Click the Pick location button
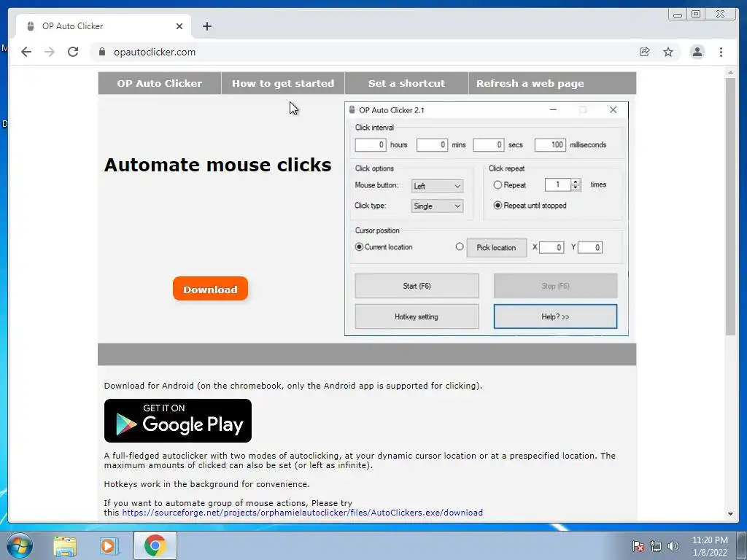The height and width of the screenshot is (560, 747). [496, 248]
